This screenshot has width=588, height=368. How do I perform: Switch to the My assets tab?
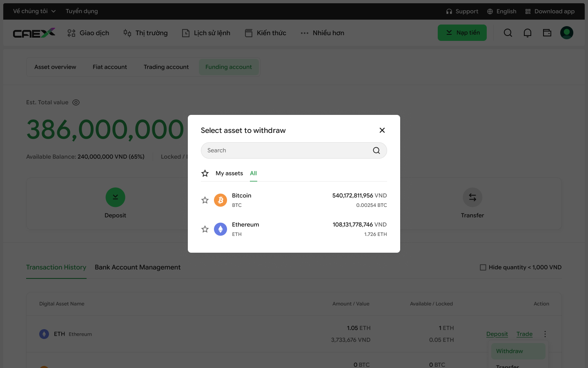(x=229, y=173)
